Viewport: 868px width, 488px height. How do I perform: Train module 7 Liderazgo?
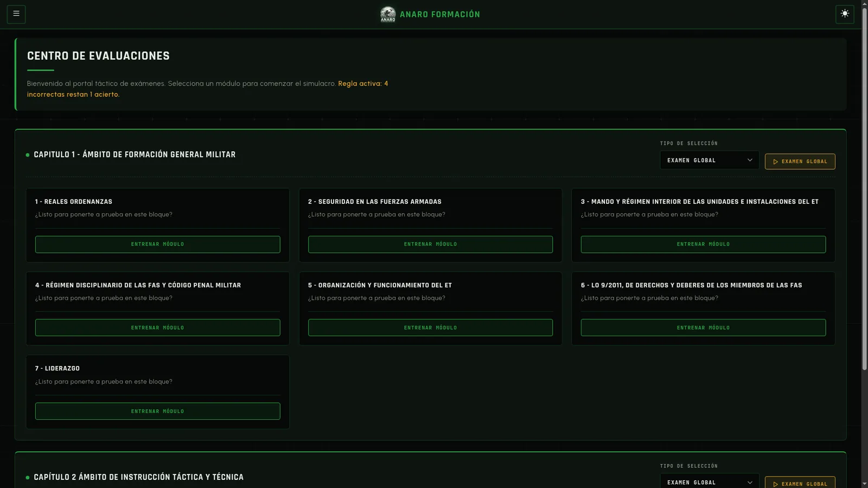tap(158, 411)
